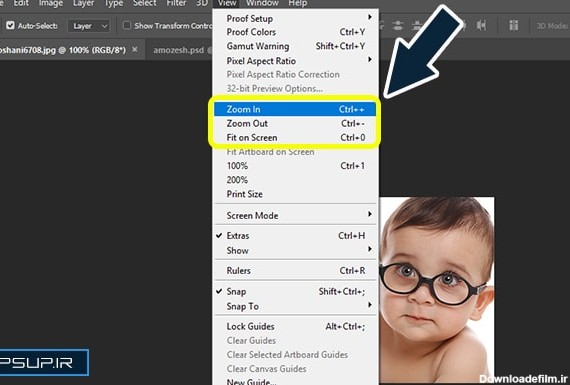Open the Help menu in the menu bar
Image resolution: width=570 pixels, height=385 pixels.
coord(297,4)
